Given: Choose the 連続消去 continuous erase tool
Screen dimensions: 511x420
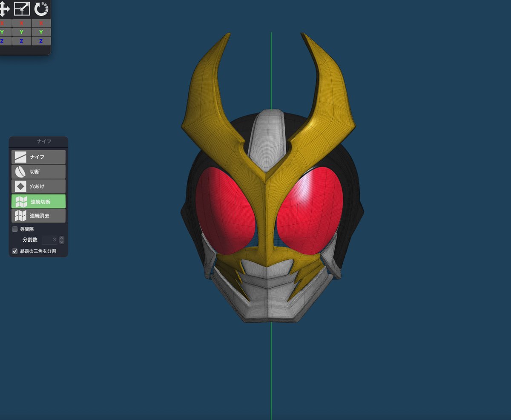Looking at the screenshot, I should point(38,216).
